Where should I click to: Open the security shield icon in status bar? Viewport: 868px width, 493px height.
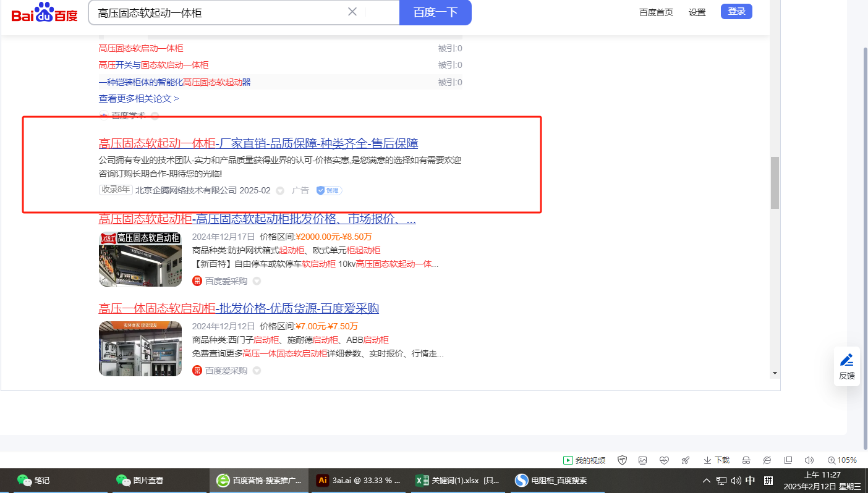pyautogui.click(x=623, y=460)
